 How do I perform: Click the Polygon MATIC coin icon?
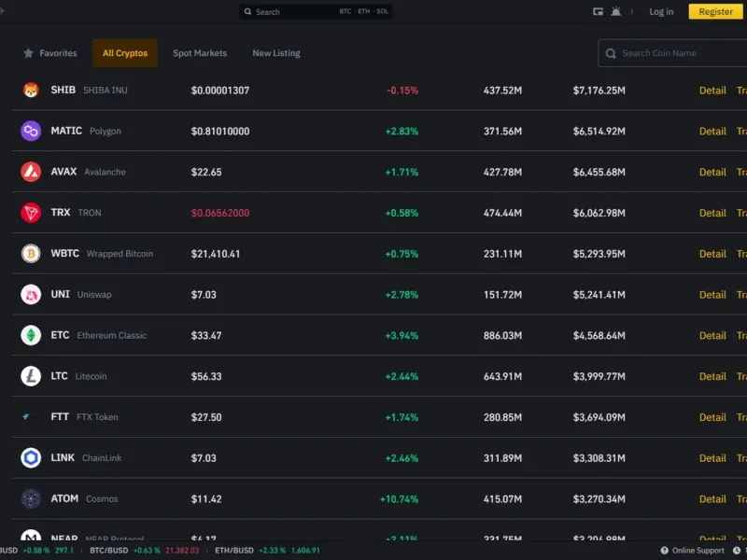(31, 132)
